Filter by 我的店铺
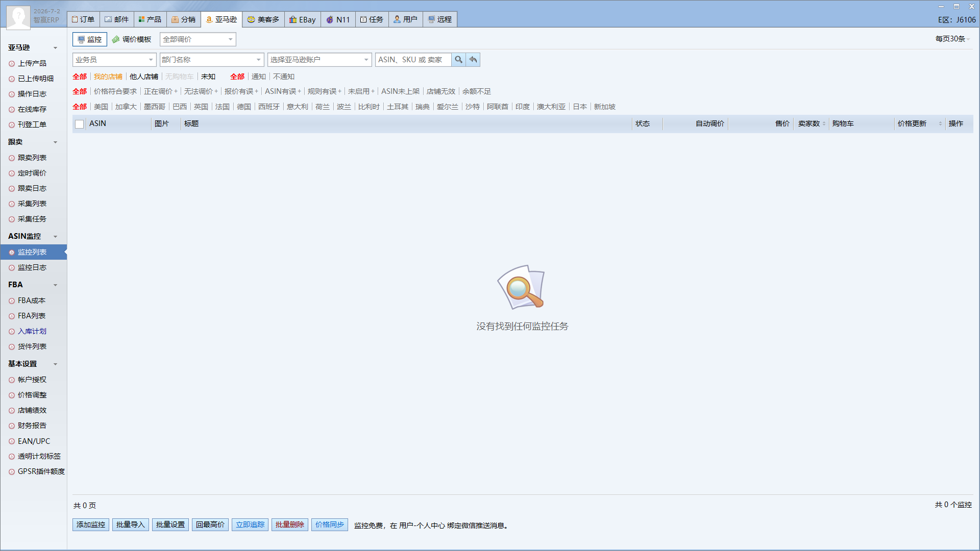 click(x=108, y=77)
